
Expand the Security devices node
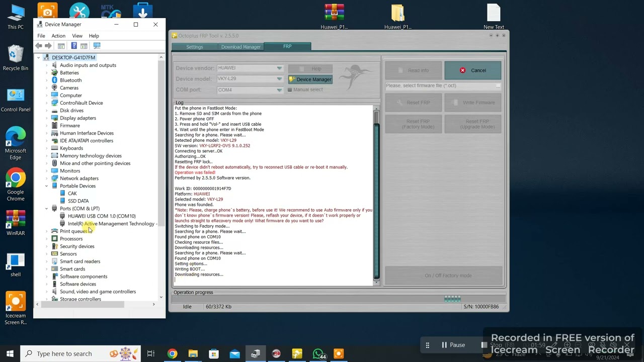[47, 246]
